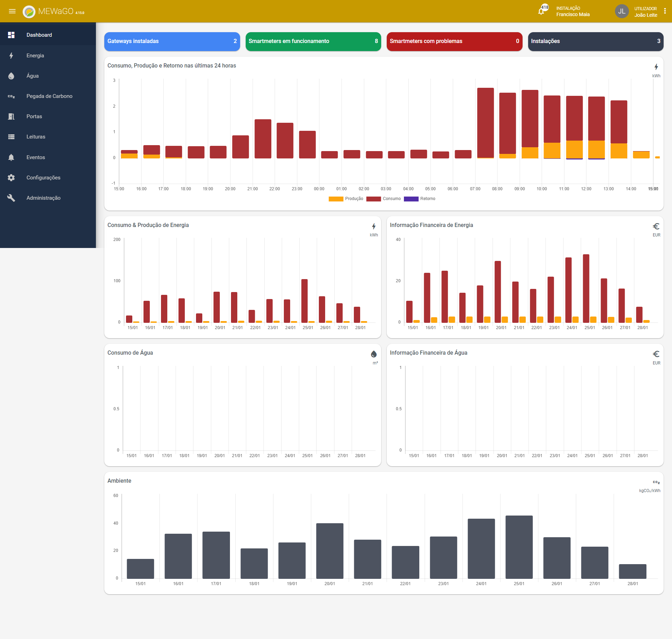The height and width of the screenshot is (639, 672).
Task: Click the Portas door icon
Action: click(x=11, y=116)
